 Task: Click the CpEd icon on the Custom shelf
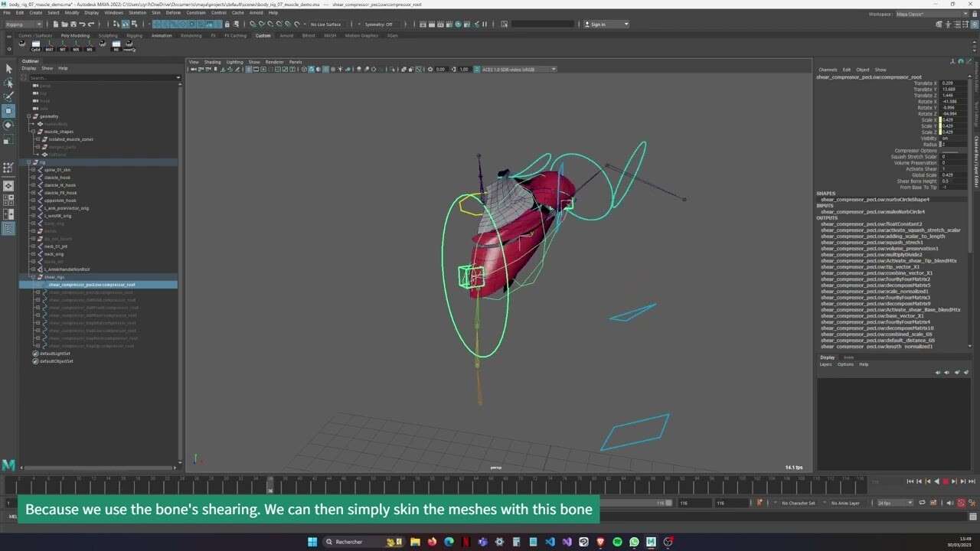tap(34, 44)
